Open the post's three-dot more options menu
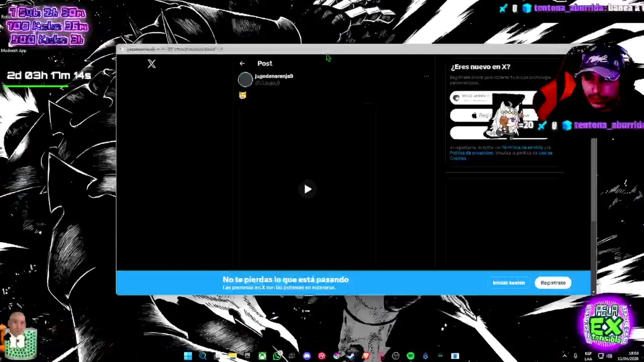Screen dimensions: 644x362 tap(426, 76)
